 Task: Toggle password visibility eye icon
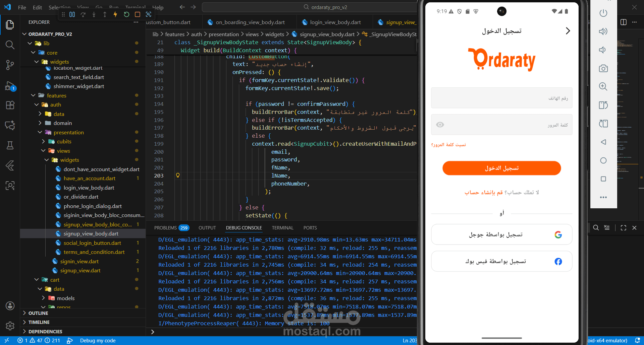pos(440,125)
